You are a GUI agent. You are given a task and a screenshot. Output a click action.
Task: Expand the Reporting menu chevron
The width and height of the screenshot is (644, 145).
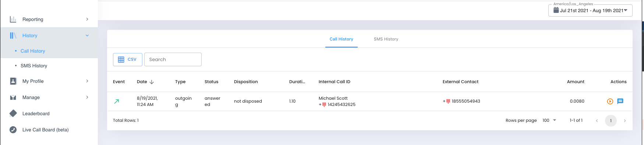(87, 19)
